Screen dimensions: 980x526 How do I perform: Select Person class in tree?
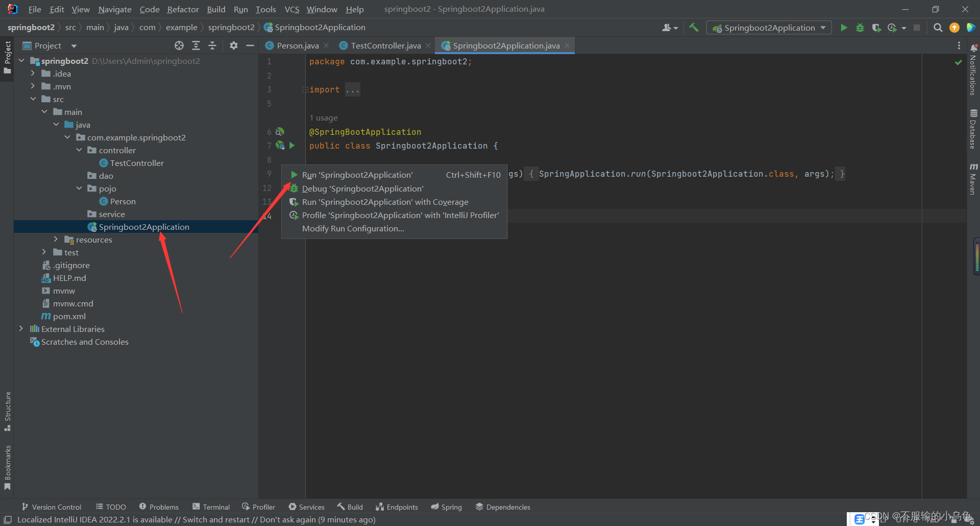point(122,201)
